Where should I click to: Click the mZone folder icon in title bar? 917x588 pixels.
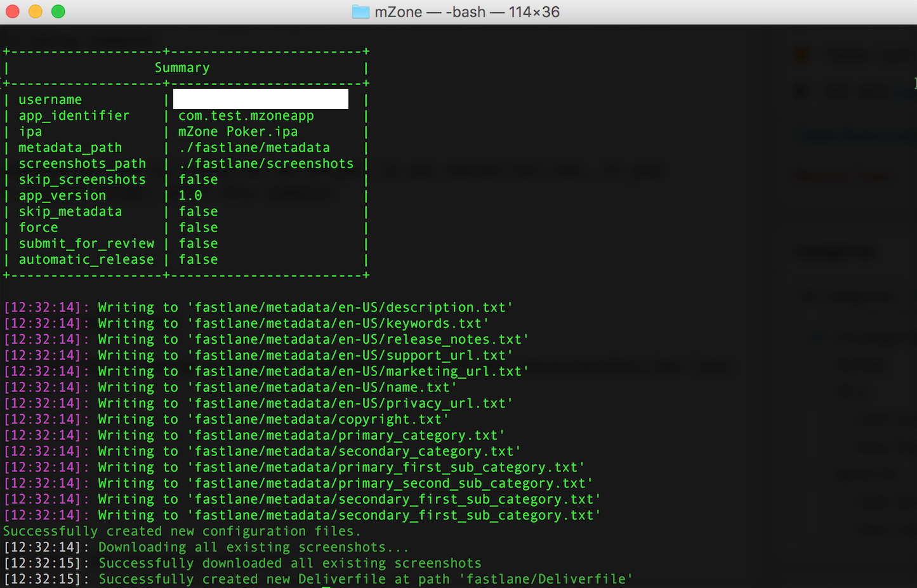(360, 12)
